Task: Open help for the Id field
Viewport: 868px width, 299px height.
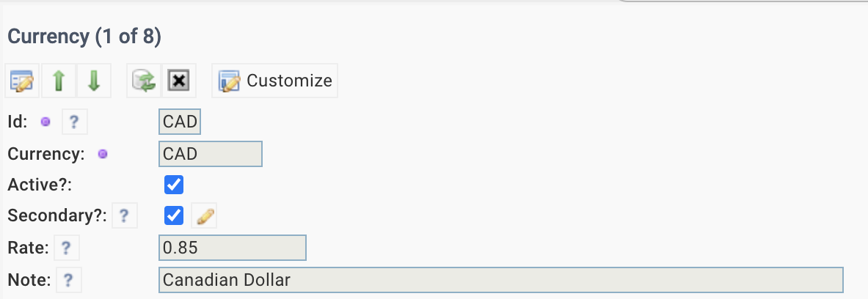Action: click(x=74, y=122)
